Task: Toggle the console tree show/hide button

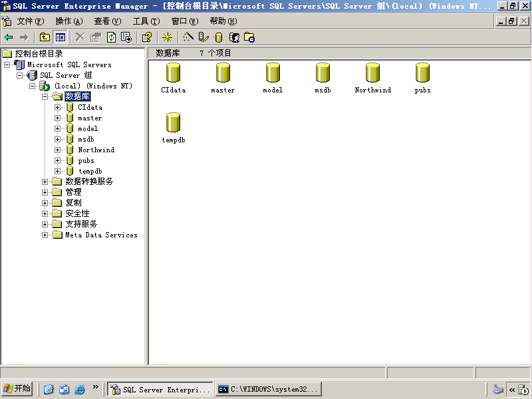Action: pyautogui.click(x=61, y=37)
